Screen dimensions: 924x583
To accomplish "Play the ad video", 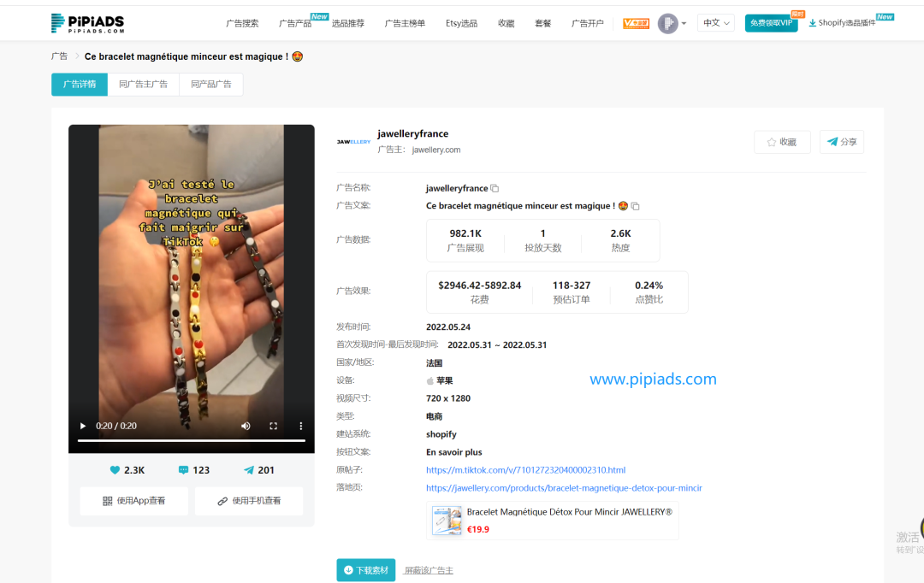I will point(82,426).
